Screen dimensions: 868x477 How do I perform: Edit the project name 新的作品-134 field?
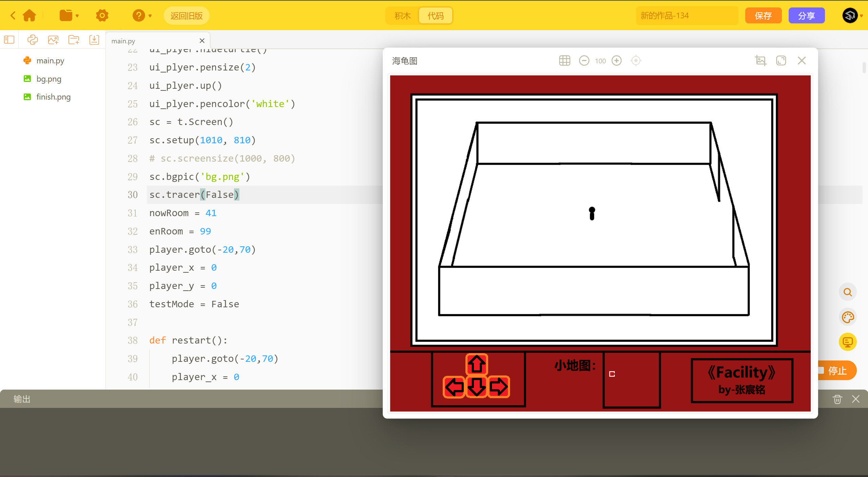click(x=687, y=16)
